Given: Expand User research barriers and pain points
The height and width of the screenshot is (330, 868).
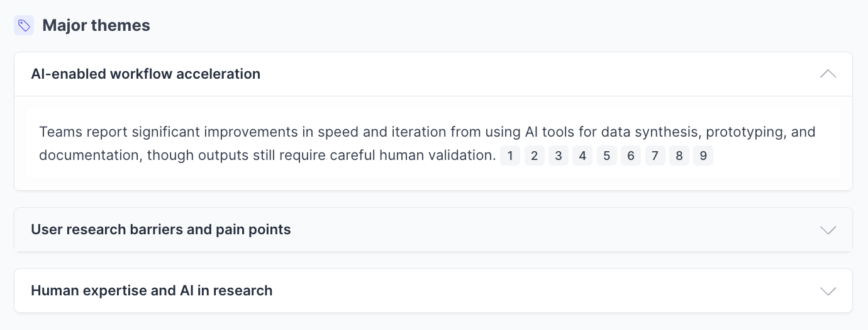Looking at the screenshot, I should pyautogui.click(x=828, y=230).
